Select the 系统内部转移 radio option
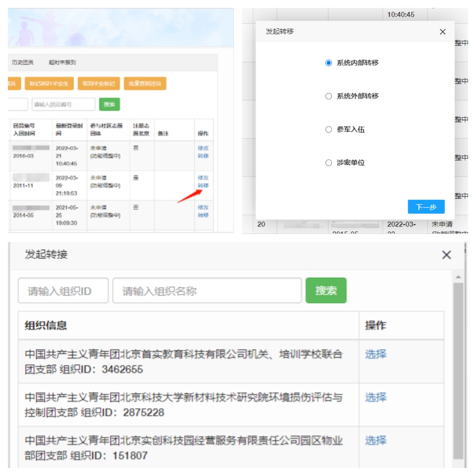Viewport: 476px width, 476px height. (x=328, y=63)
